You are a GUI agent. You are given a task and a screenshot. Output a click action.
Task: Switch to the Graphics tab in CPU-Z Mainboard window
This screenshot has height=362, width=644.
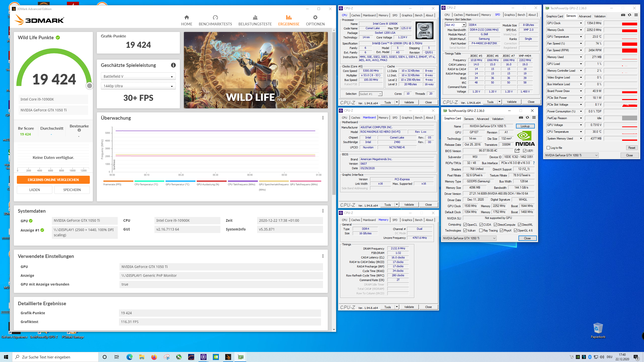point(407,118)
